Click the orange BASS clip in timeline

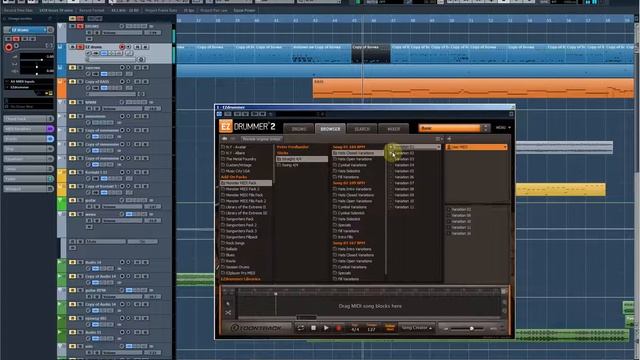tap(473, 89)
